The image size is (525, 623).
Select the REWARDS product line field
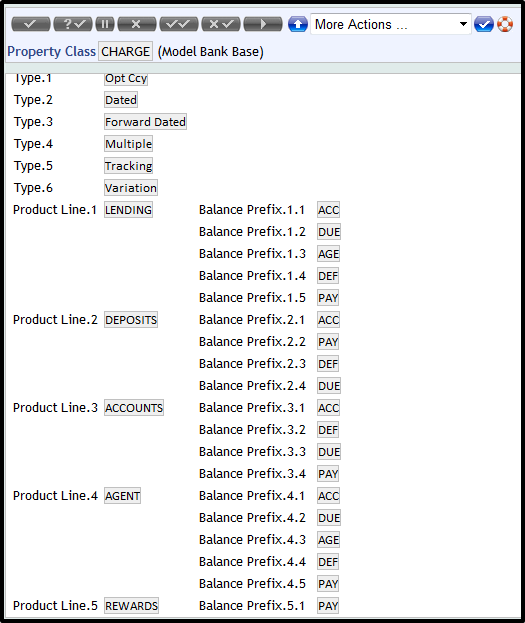(132, 606)
